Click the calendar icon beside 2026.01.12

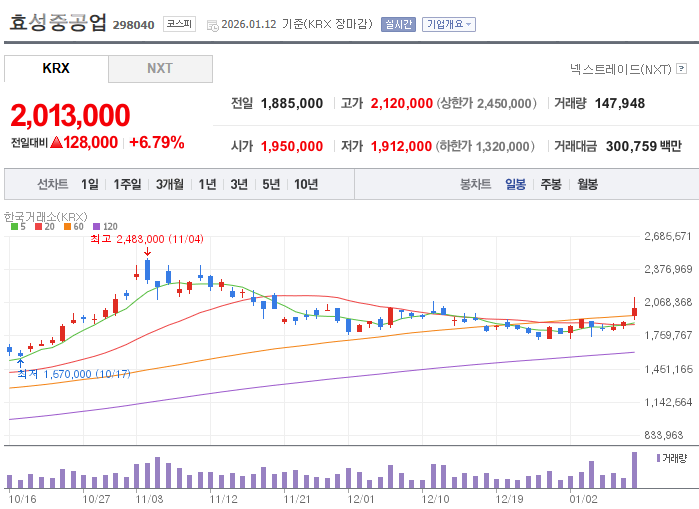213,25
